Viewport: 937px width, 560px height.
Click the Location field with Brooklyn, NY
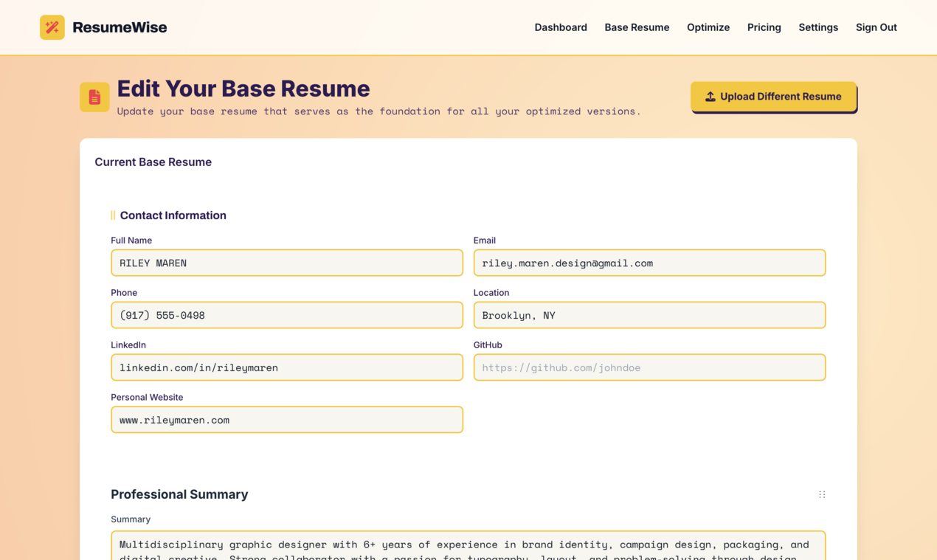click(x=649, y=315)
